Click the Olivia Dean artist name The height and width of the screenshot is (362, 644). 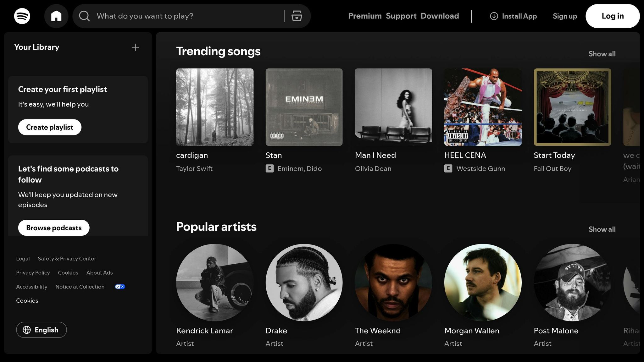pos(373,168)
